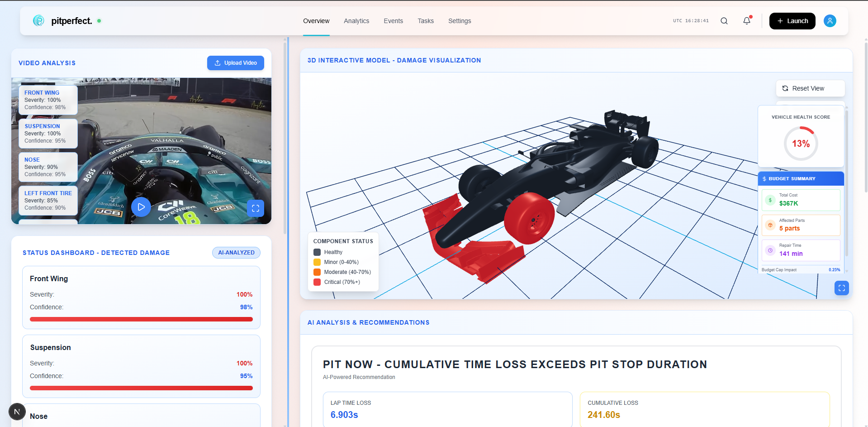The height and width of the screenshot is (427, 868).
Task: Expand the 3D model to fullscreen
Action: (842, 288)
